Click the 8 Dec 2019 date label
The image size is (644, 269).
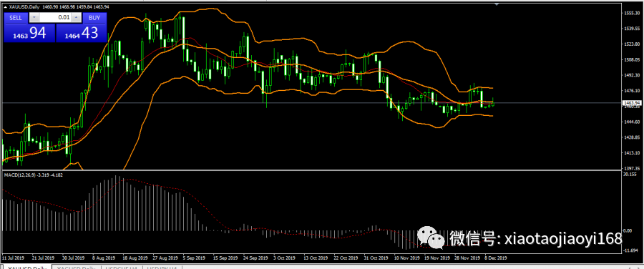point(496,258)
